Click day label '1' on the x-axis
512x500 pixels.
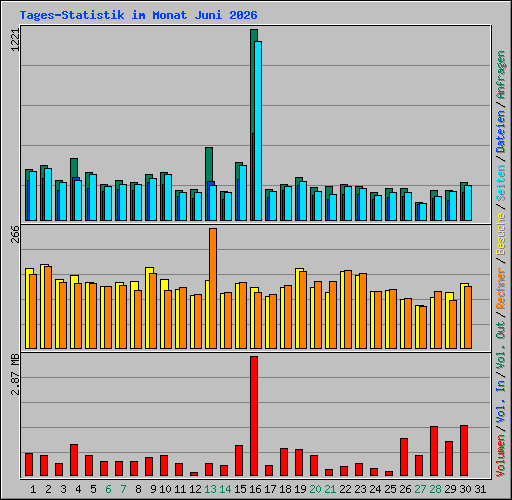33,489
